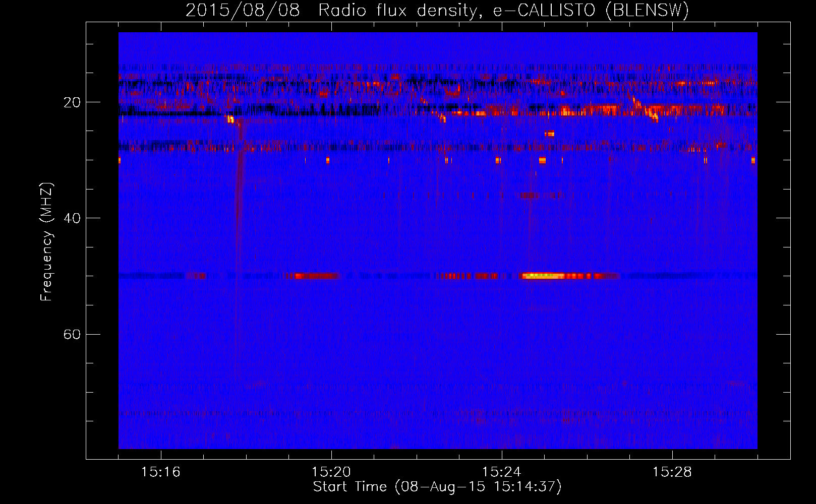Image resolution: width=816 pixels, height=504 pixels.
Task: Click the 'Frequency (MHZ)' axis label
Action: pyautogui.click(x=46, y=242)
